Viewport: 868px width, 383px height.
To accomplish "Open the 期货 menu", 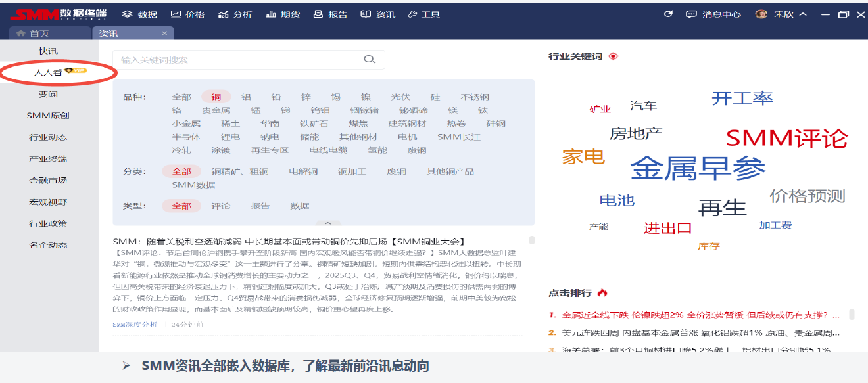I will coord(283,14).
